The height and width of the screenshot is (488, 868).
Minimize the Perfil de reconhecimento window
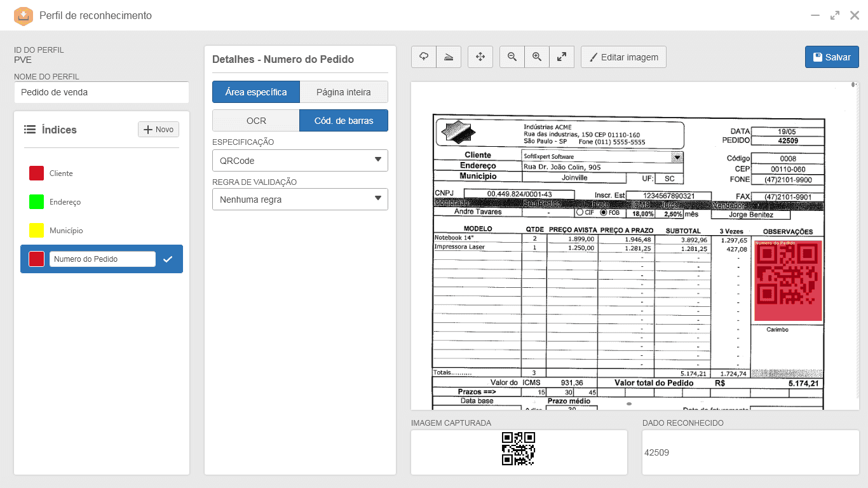pos(815,16)
